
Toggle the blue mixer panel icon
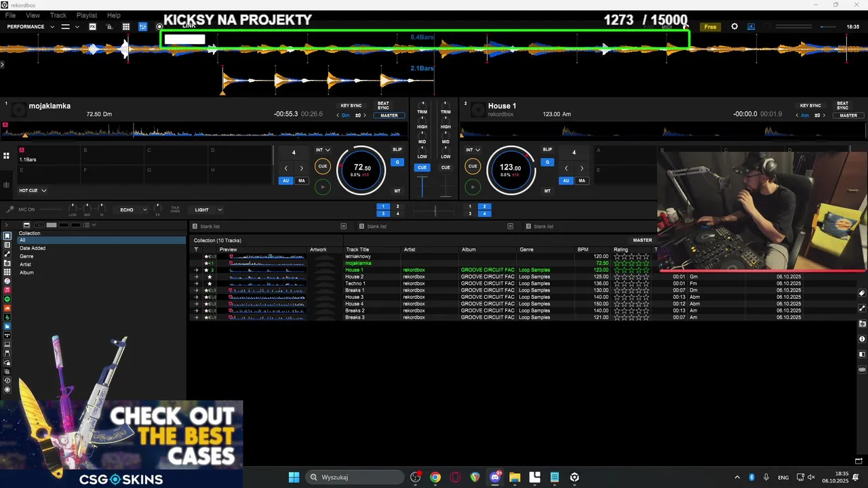pyautogui.click(x=143, y=26)
